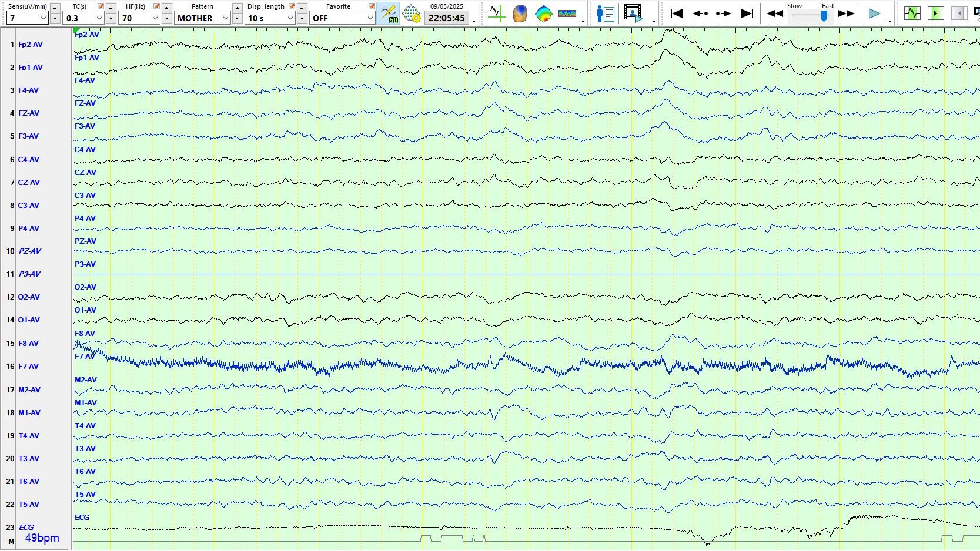Select the PZ-AV channel label

29,251
